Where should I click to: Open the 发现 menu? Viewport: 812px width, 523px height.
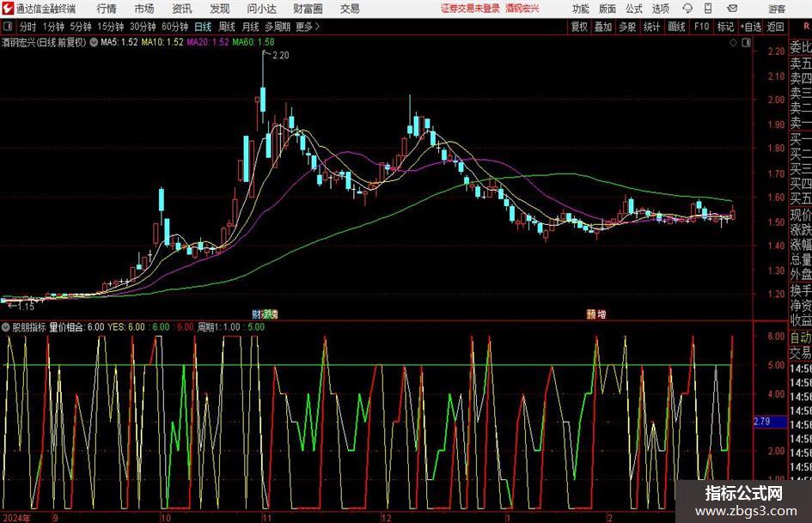click(x=220, y=9)
